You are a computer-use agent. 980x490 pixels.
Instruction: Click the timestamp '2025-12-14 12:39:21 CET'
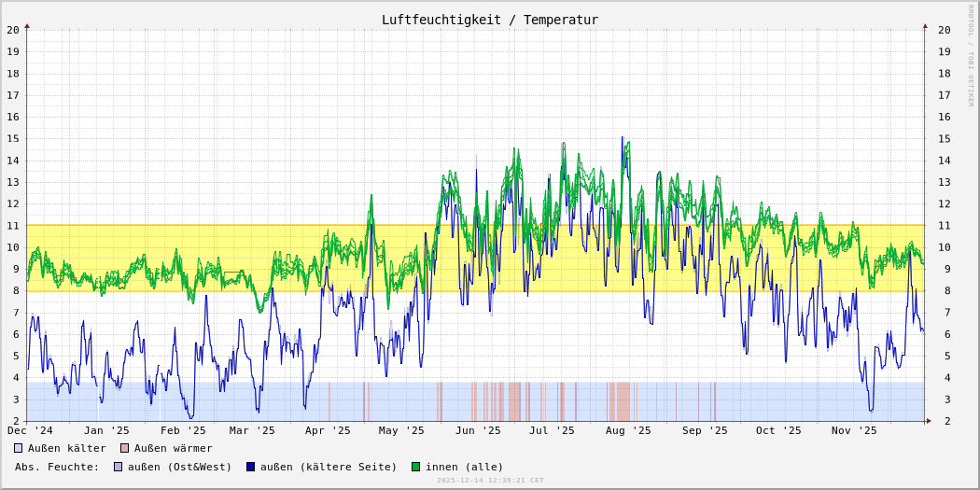point(490,481)
